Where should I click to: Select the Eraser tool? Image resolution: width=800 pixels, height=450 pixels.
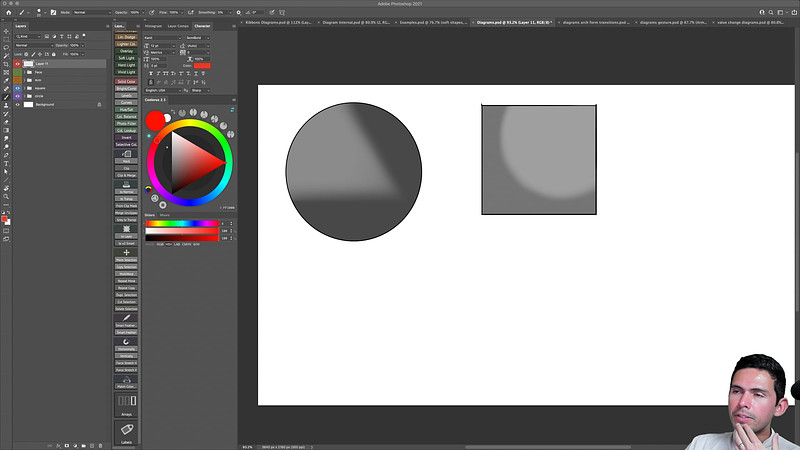[6, 122]
